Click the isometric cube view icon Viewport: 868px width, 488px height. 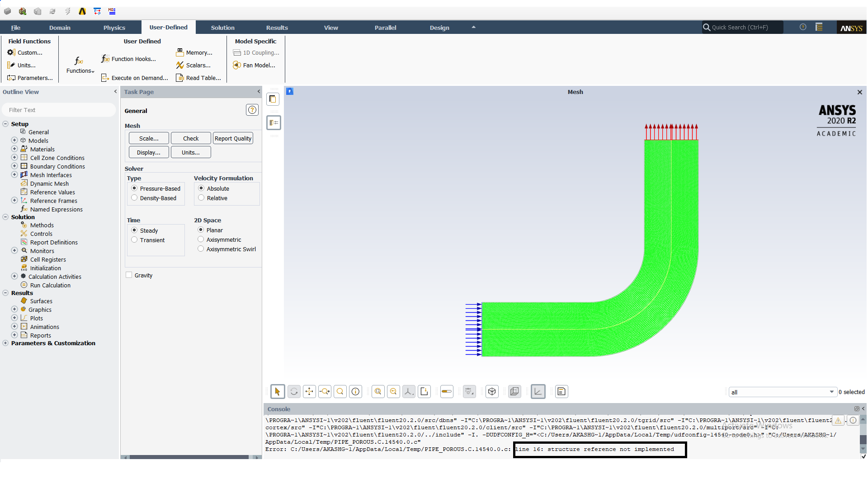(x=492, y=392)
